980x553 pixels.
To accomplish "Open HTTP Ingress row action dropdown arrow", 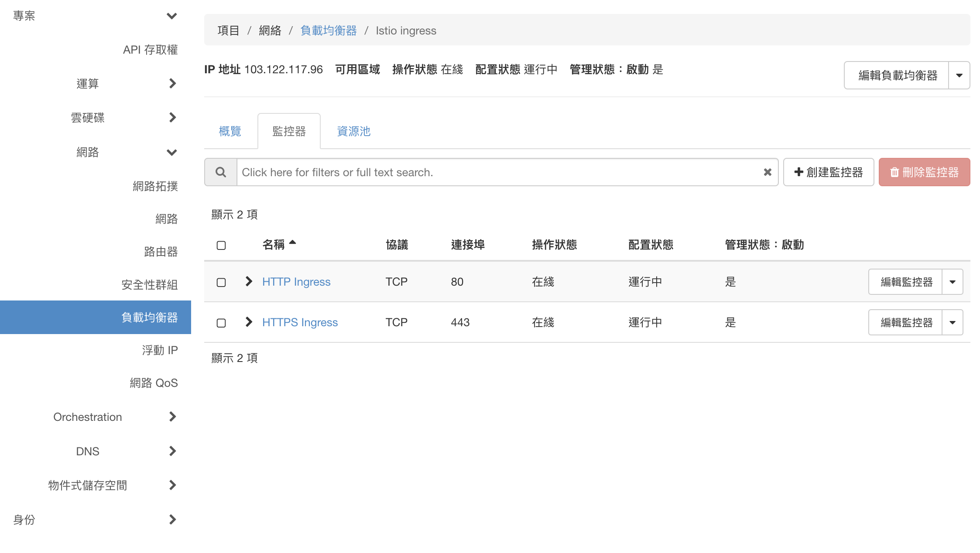I will 953,282.
